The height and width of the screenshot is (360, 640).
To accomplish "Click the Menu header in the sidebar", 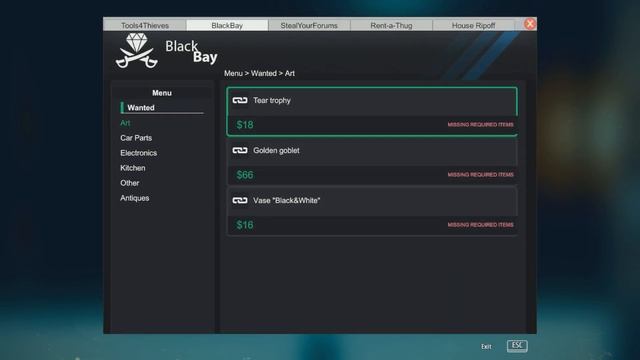I will (x=162, y=93).
